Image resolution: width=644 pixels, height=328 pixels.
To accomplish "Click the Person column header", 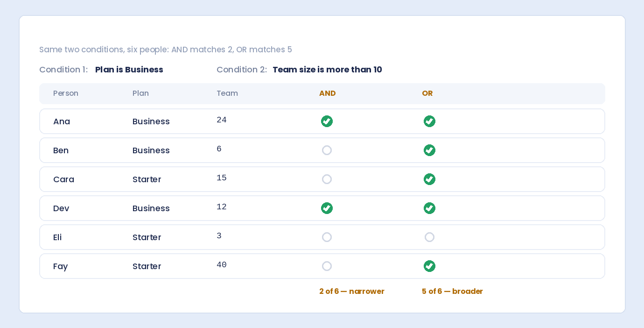I will click(x=66, y=93).
